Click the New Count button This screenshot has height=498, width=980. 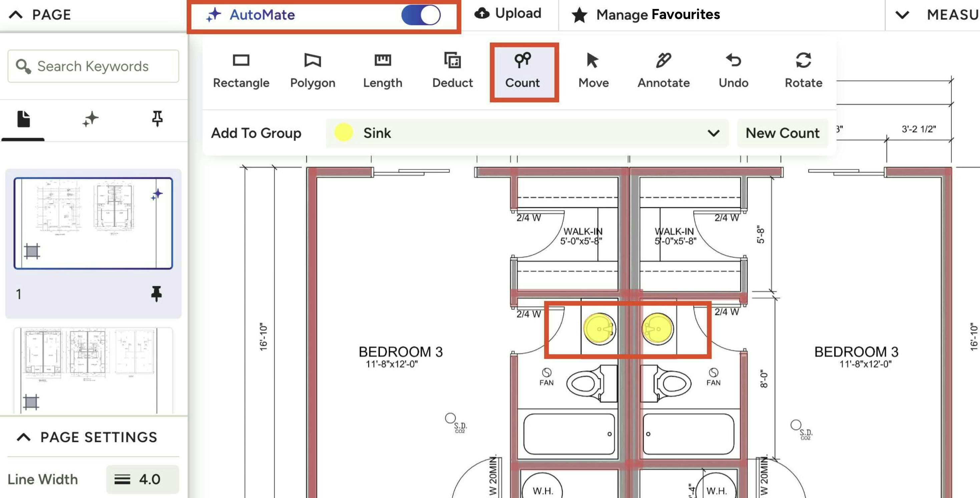(x=782, y=133)
